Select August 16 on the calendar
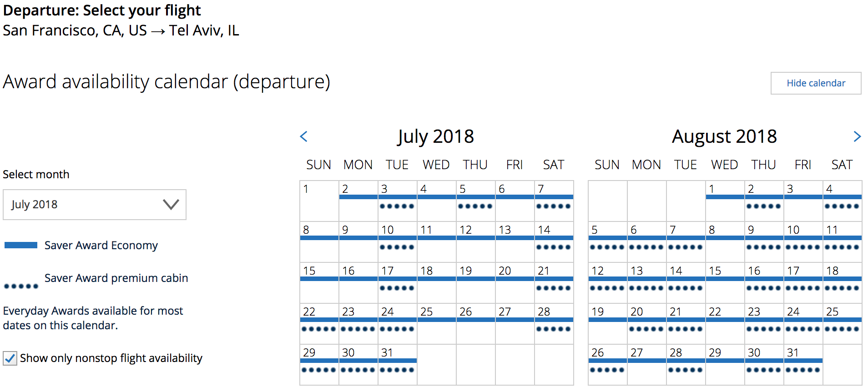The width and height of the screenshot is (868, 392). pyautogui.click(x=764, y=282)
